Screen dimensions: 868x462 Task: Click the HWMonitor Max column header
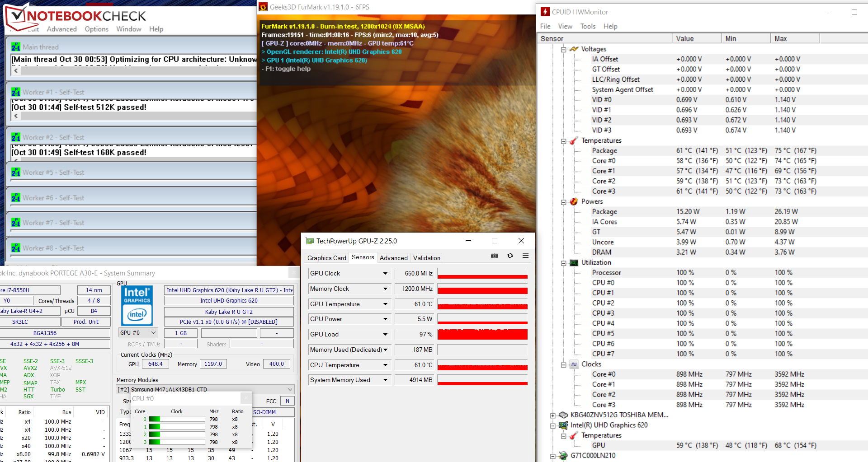pyautogui.click(x=795, y=38)
